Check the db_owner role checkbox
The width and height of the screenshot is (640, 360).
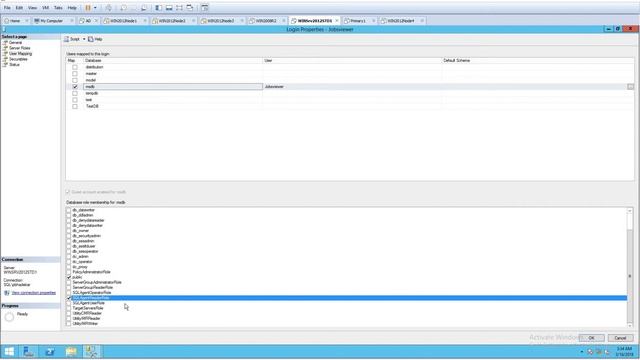[69, 231]
